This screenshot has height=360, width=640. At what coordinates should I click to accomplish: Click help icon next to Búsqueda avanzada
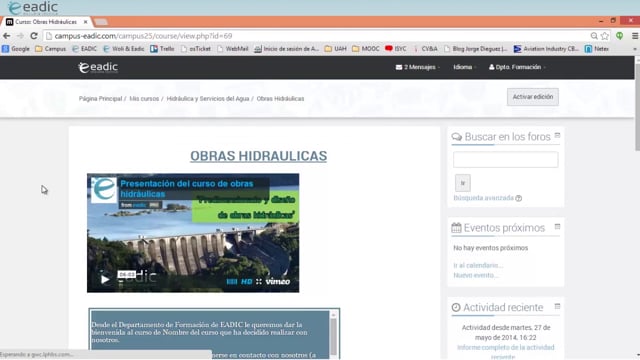point(518,198)
